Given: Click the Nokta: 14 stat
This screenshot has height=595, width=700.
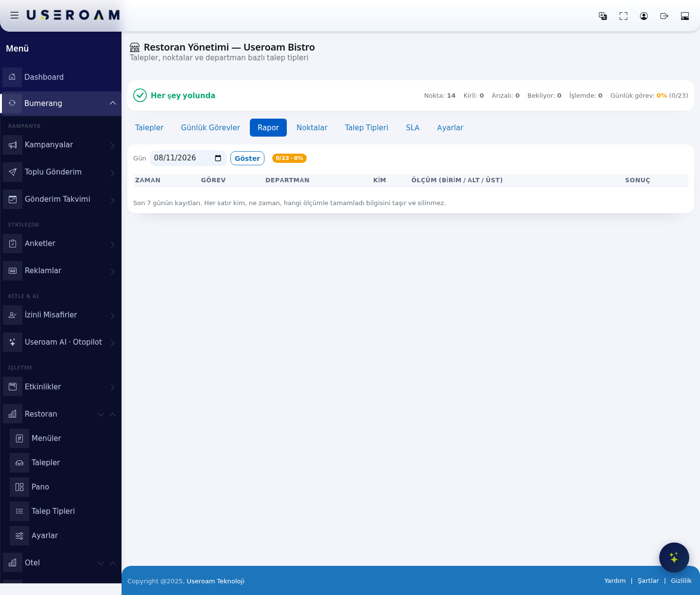Looking at the screenshot, I should click(x=440, y=95).
